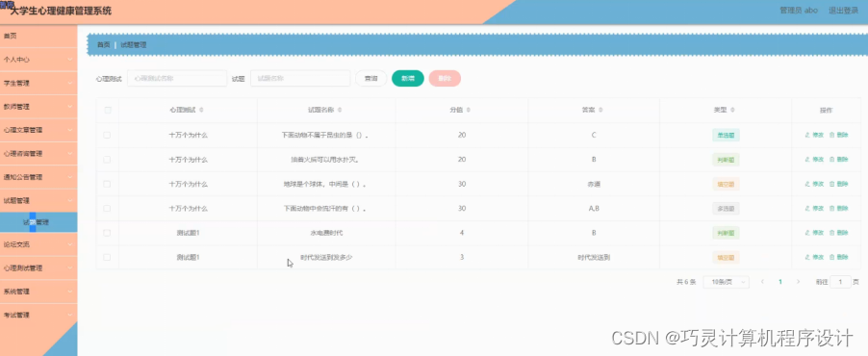
Task: Edit the 地球是个球体 question row
Action: tap(814, 184)
